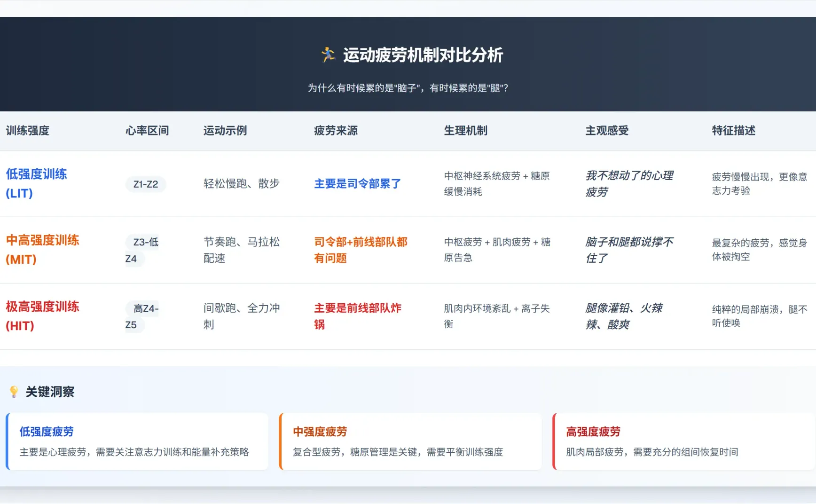Screen dimensions: 816x504
Task: Click the 关键洞察 section heading
Action: pos(50,392)
